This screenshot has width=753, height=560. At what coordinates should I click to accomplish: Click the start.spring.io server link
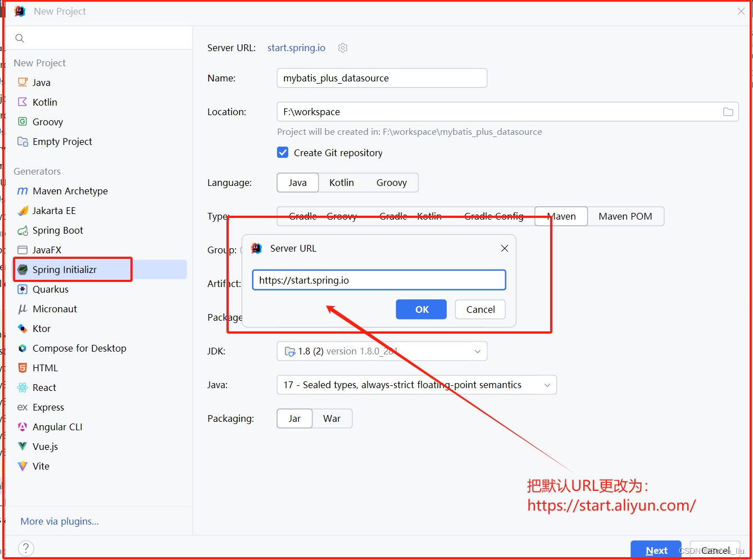[296, 48]
